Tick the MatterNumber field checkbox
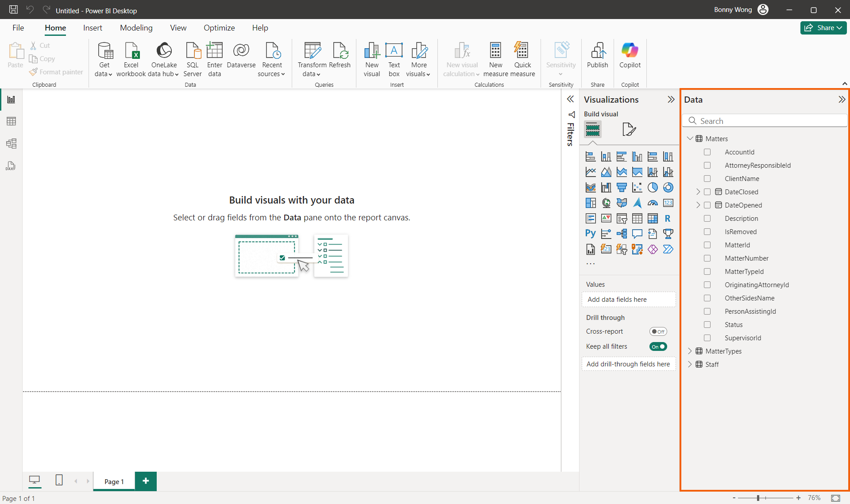850x504 pixels. point(707,258)
